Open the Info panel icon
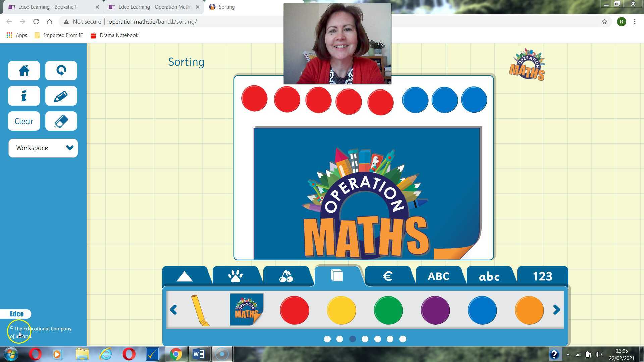This screenshot has width=644, height=362. click(x=23, y=96)
